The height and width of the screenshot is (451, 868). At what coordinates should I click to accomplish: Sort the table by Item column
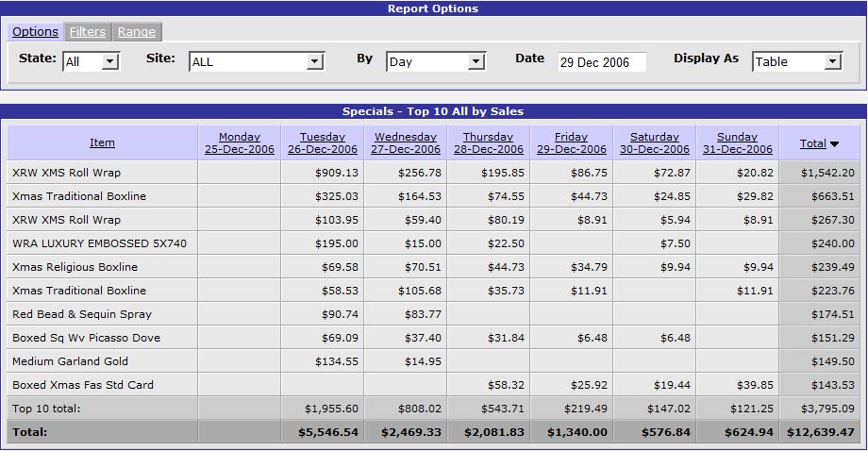coord(103,142)
